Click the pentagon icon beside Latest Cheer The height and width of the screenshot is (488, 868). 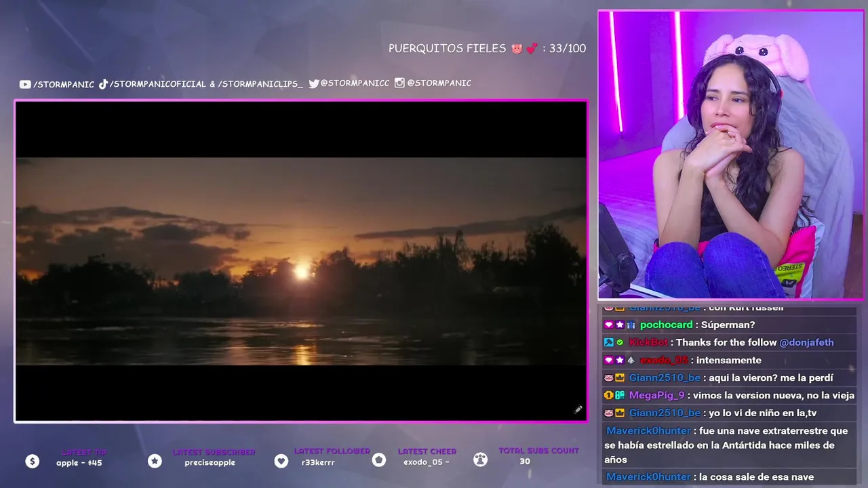[x=379, y=460]
